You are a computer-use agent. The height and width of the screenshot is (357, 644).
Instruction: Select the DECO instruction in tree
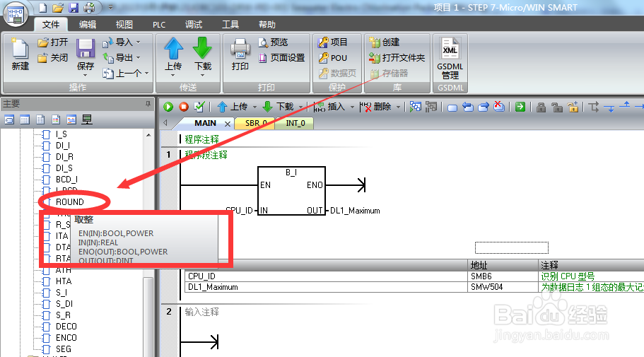point(66,327)
